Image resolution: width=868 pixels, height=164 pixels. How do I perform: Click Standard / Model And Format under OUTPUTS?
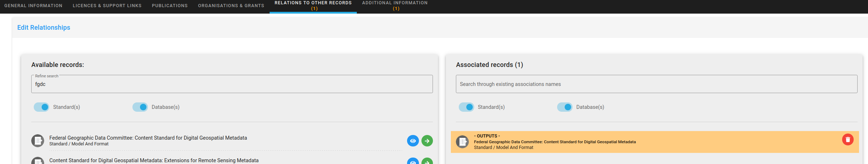click(x=503, y=148)
